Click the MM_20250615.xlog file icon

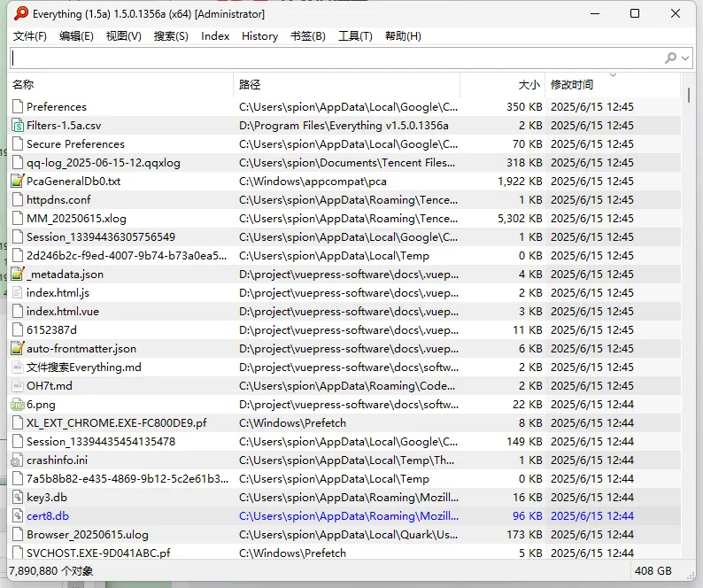point(18,219)
